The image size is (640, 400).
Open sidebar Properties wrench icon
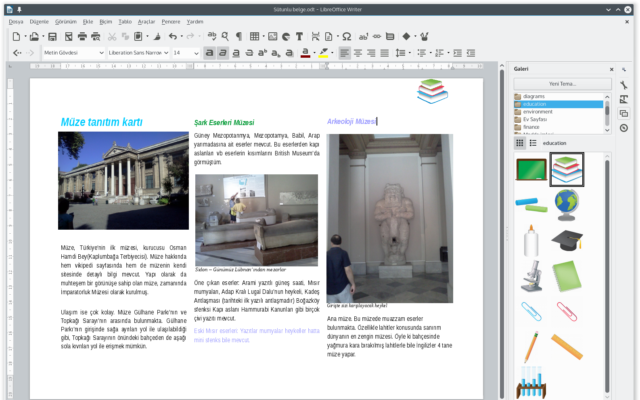[624, 85]
